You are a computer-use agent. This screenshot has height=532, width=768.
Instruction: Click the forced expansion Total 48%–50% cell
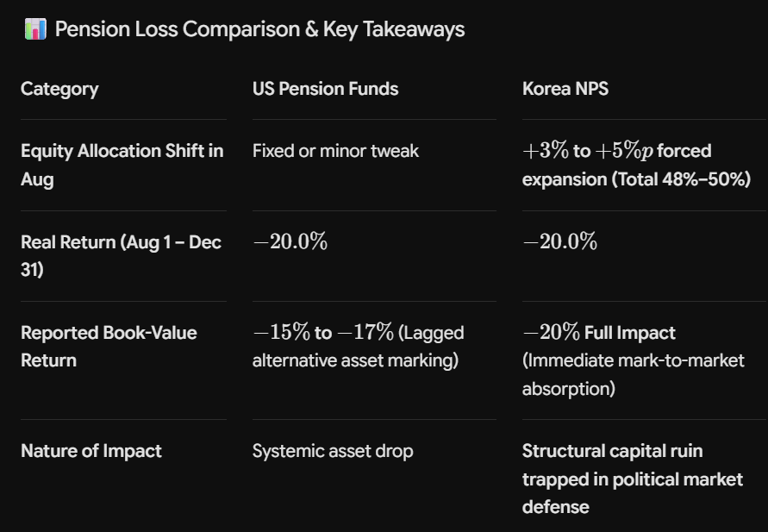636,165
